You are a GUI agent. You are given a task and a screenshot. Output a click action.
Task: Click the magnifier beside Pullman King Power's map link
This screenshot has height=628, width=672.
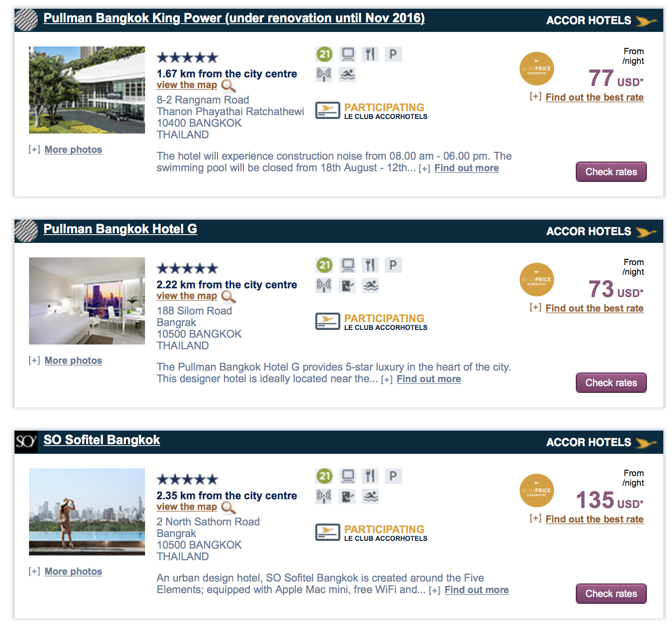227,85
